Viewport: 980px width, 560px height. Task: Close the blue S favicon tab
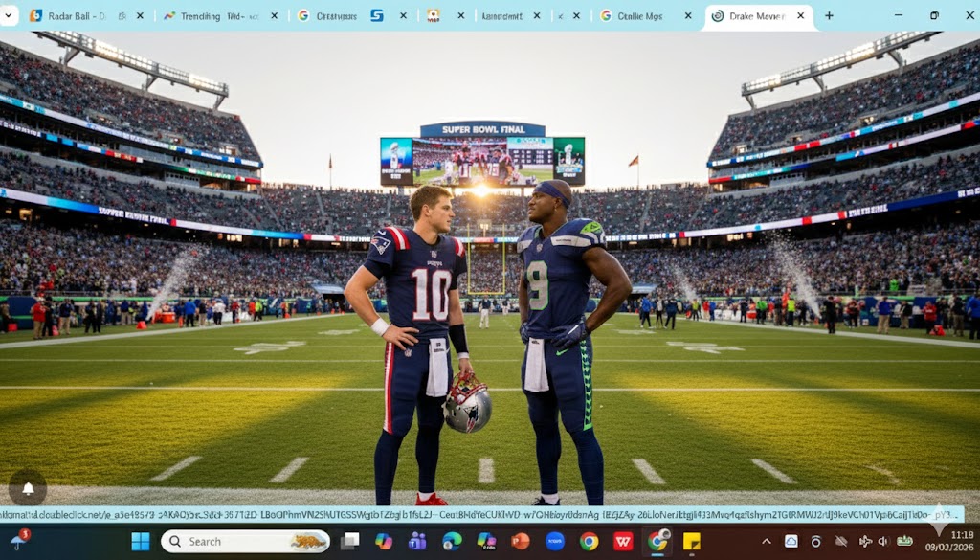[x=403, y=16]
